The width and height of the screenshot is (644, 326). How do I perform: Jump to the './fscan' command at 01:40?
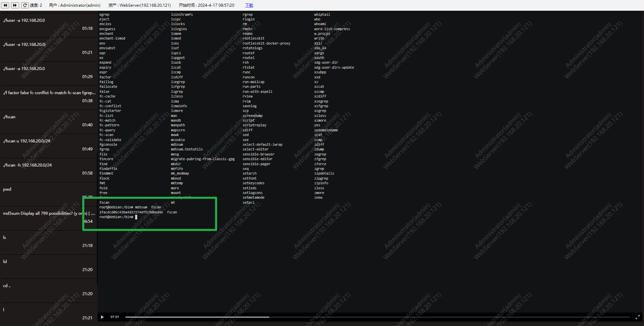[x=49, y=121]
